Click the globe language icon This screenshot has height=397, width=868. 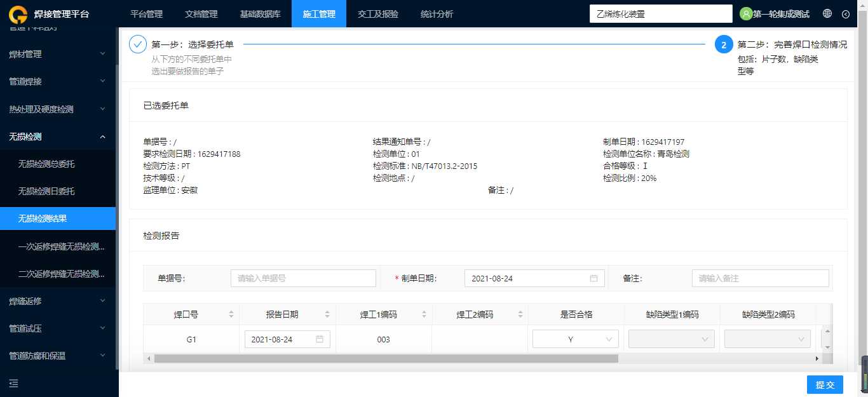click(x=827, y=13)
